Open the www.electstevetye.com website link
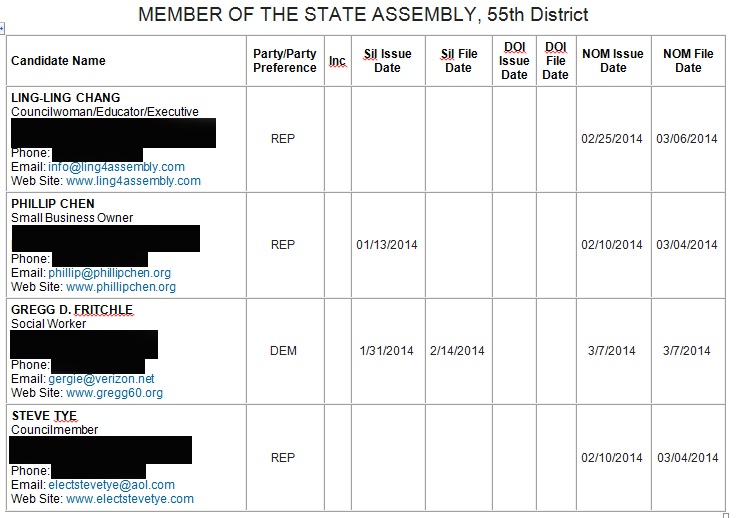The width and height of the screenshot is (738, 518). 130,499
